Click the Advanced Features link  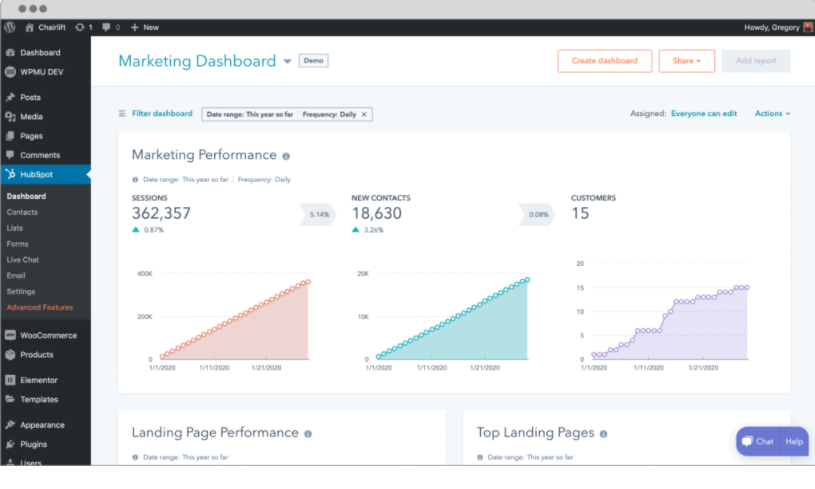coord(40,307)
